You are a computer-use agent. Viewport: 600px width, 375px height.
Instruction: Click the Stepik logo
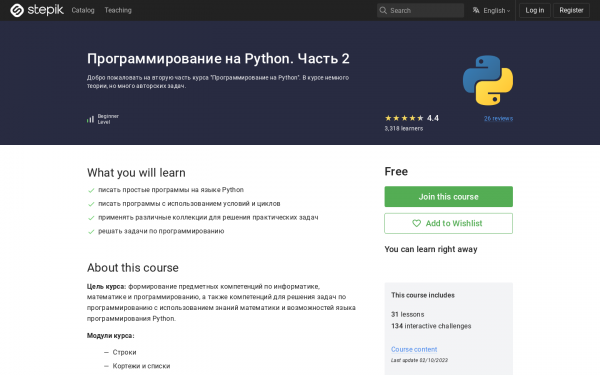[37, 10]
